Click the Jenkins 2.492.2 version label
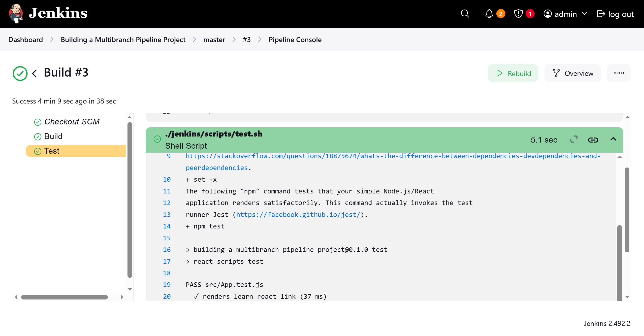The height and width of the screenshot is (336, 644). [607, 323]
